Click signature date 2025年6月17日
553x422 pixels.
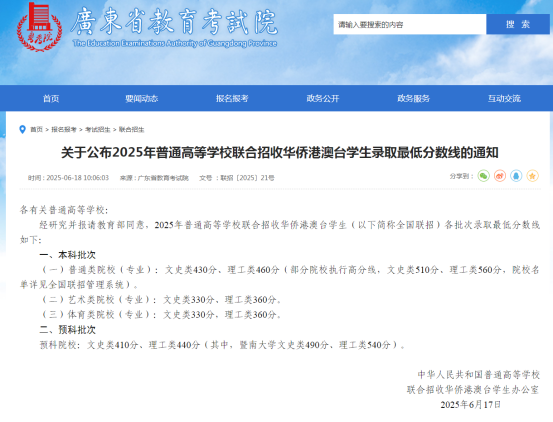(x=470, y=404)
